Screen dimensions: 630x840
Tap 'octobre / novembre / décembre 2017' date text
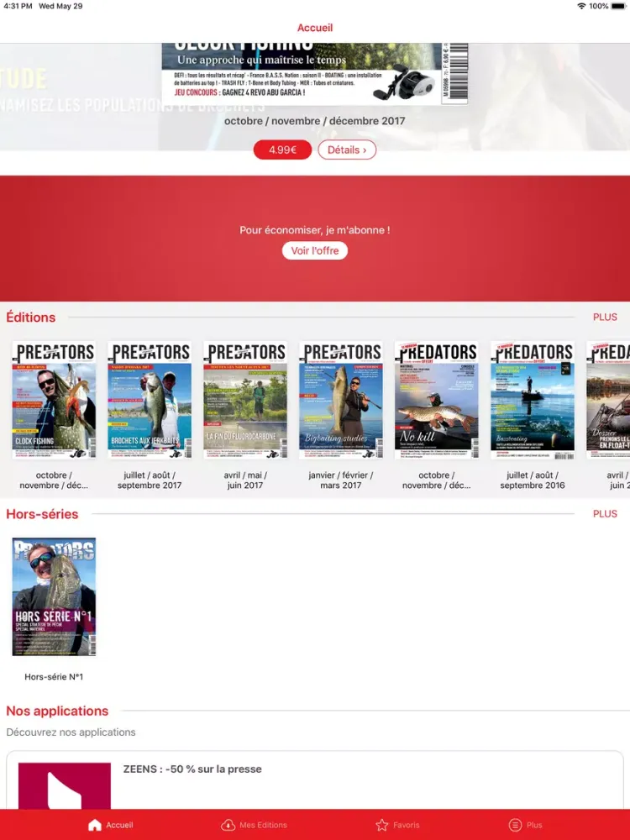[314, 121]
